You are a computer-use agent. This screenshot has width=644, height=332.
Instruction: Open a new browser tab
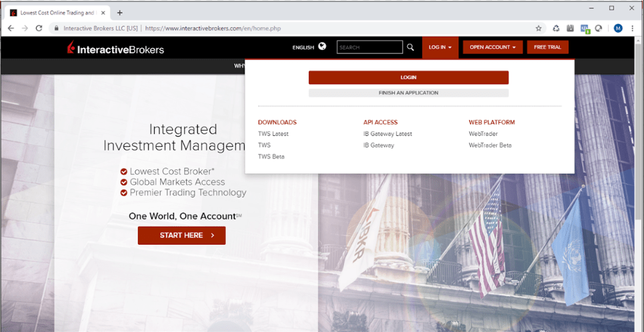click(x=119, y=13)
